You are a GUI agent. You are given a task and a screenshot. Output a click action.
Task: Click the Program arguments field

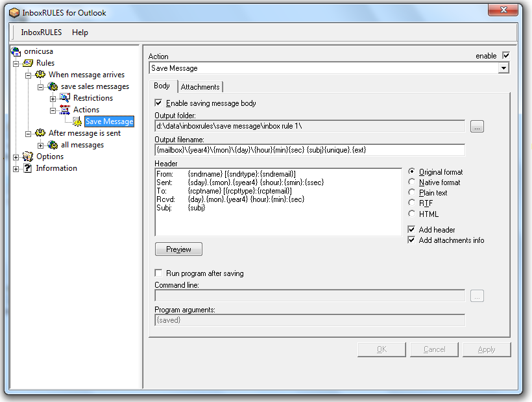pyautogui.click(x=309, y=320)
